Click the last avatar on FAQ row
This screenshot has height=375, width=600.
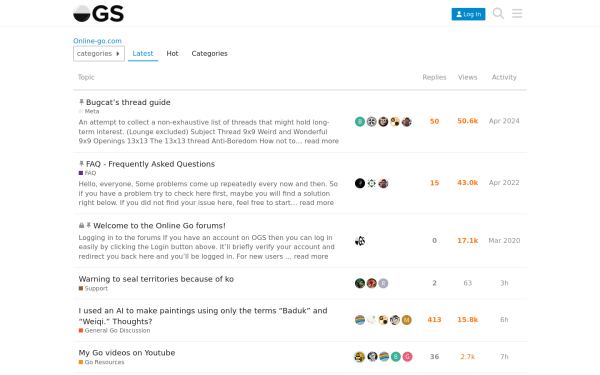coord(383,183)
